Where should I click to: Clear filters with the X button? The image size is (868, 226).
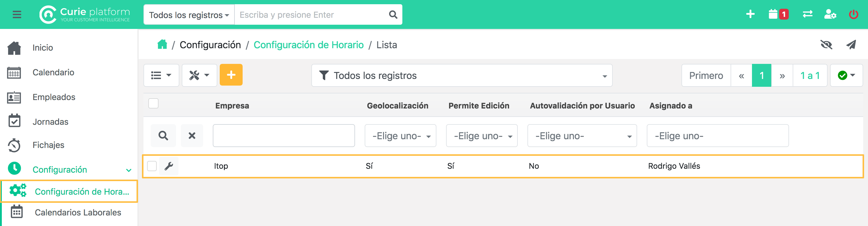point(192,136)
